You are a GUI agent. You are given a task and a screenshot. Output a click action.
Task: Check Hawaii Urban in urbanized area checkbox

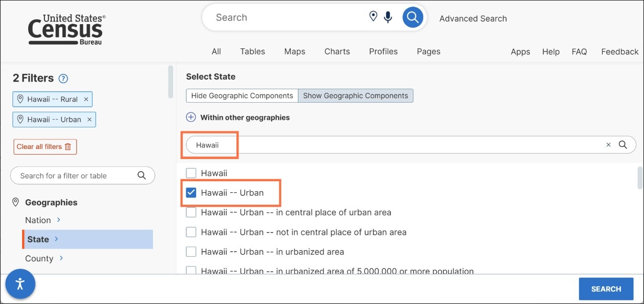(x=191, y=252)
